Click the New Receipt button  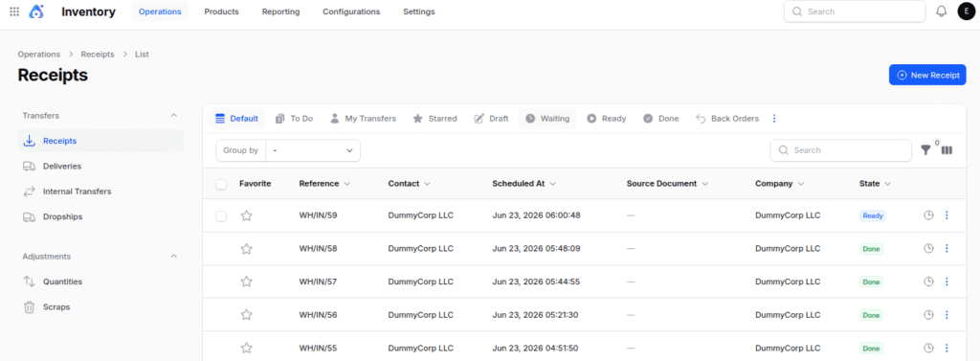(x=927, y=75)
